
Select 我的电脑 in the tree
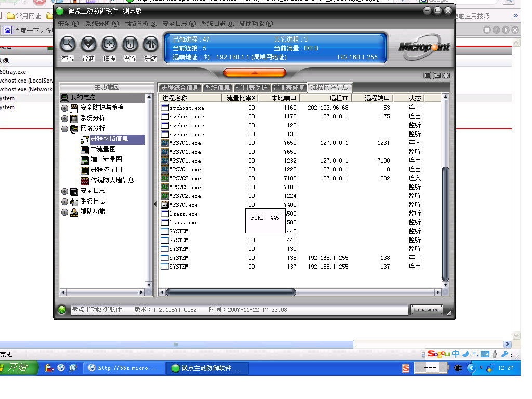click(83, 97)
